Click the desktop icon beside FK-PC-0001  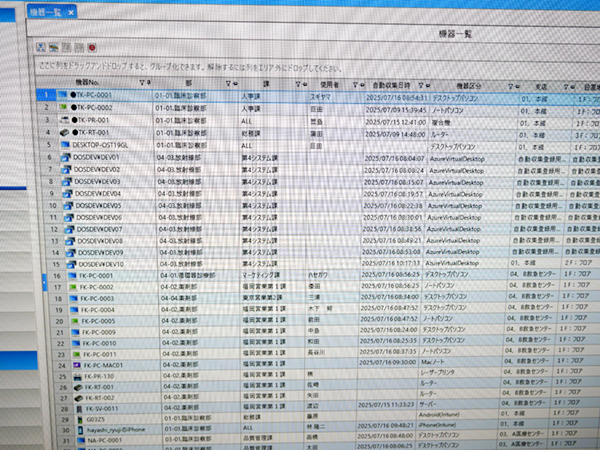click(x=72, y=276)
